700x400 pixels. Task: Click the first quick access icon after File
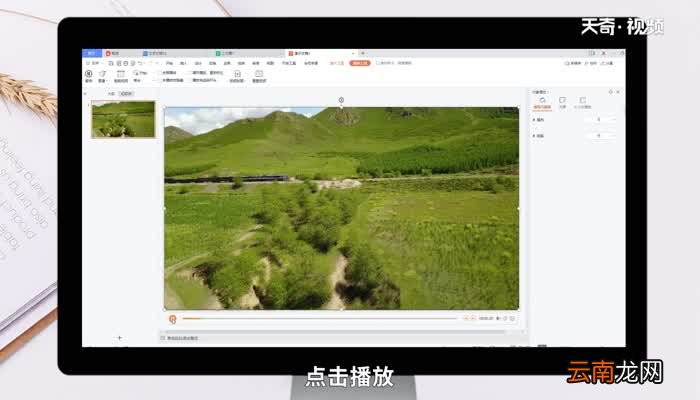click(x=111, y=63)
